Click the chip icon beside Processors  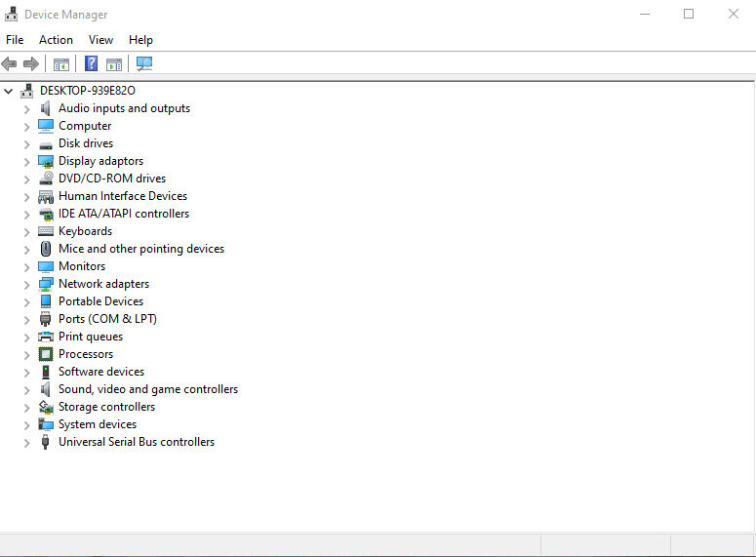[46, 354]
